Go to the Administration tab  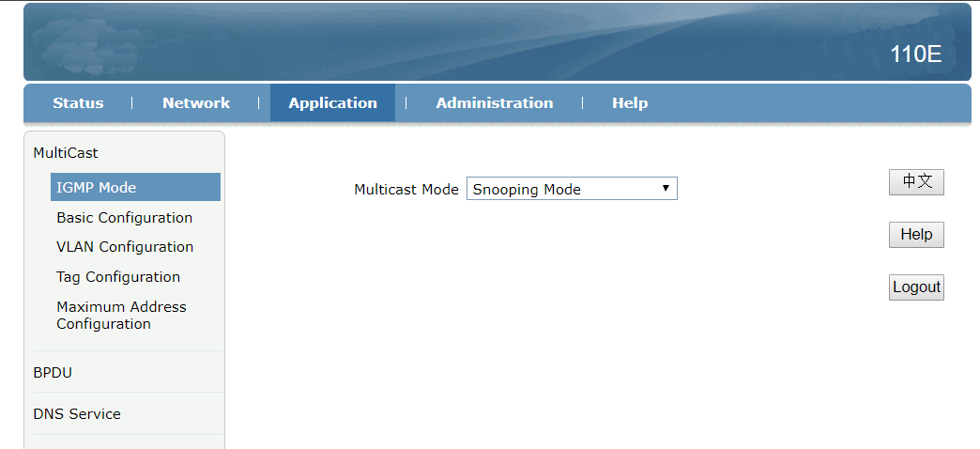[x=495, y=103]
